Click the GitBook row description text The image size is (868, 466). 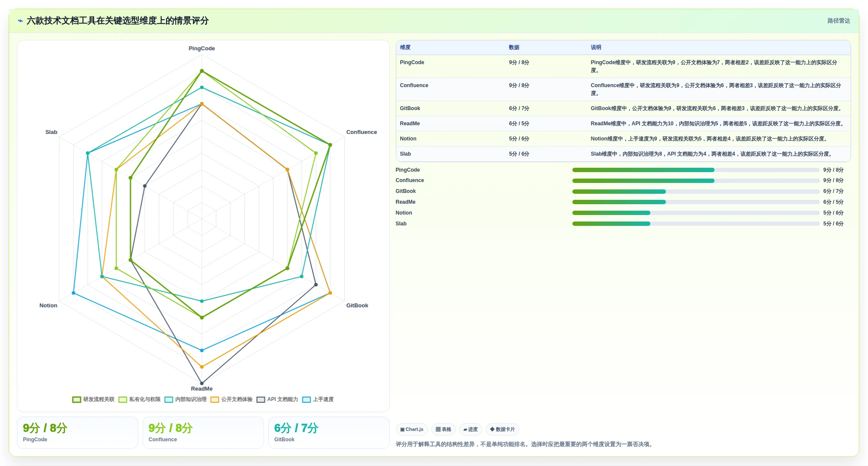717,108
